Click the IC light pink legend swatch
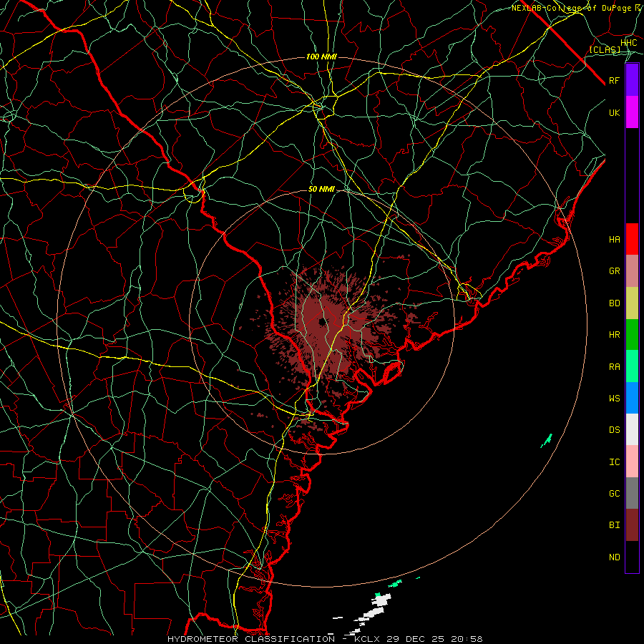This screenshot has height=644, width=644. (632, 462)
